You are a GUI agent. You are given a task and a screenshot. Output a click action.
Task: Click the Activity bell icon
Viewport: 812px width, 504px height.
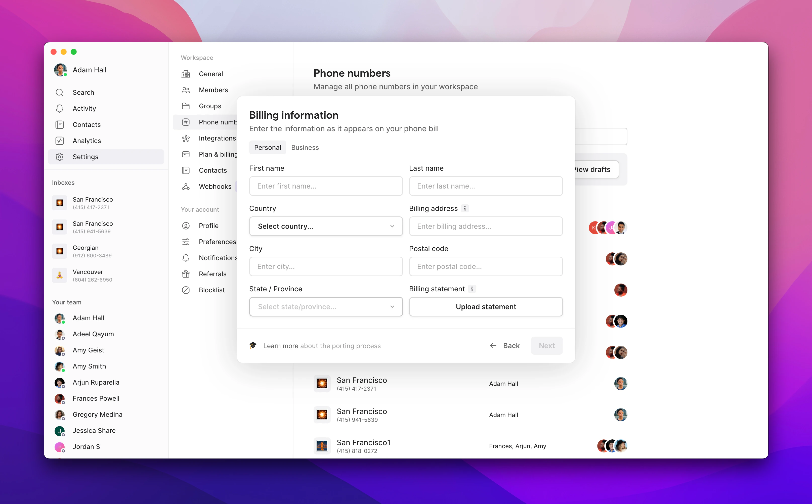[x=60, y=108]
